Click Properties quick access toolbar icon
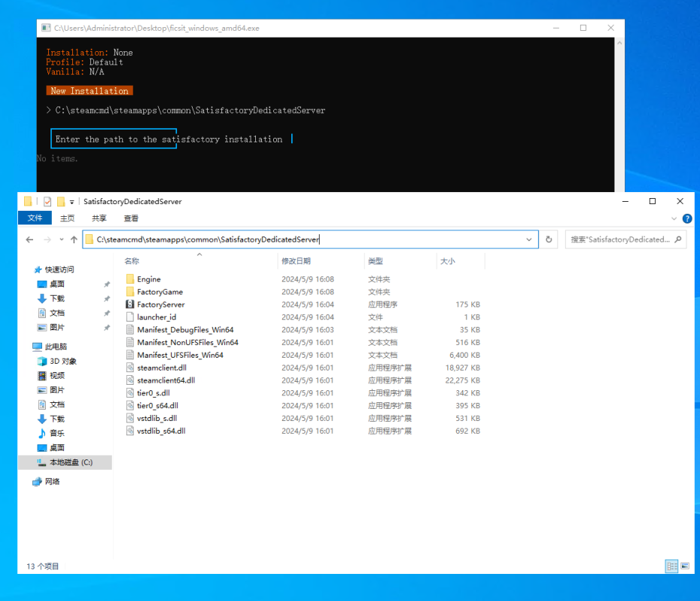 click(47, 202)
